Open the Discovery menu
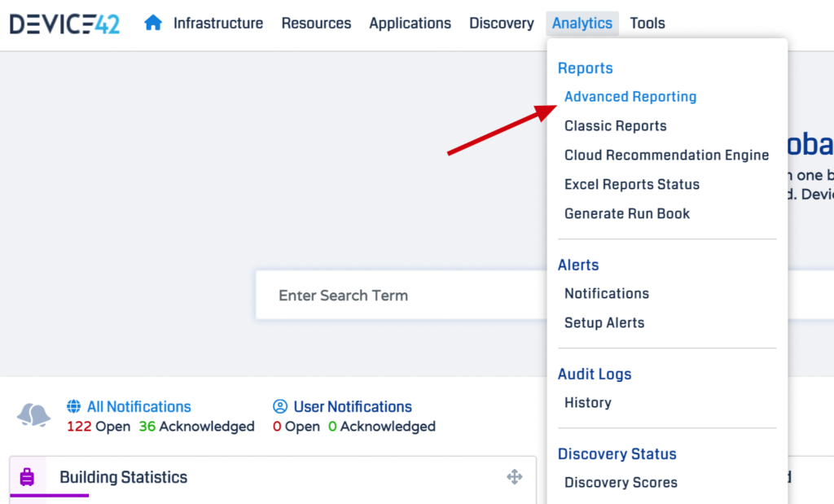The width and height of the screenshot is (834, 504). click(501, 24)
